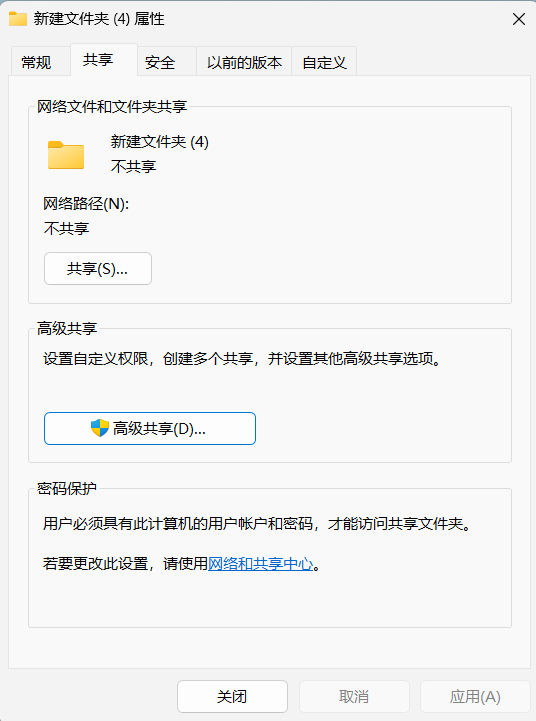Click the 关闭 button

click(x=232, y=697)
